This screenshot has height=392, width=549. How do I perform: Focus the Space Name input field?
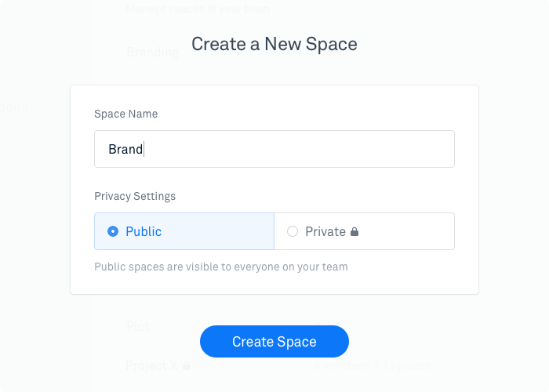[274, 149]
